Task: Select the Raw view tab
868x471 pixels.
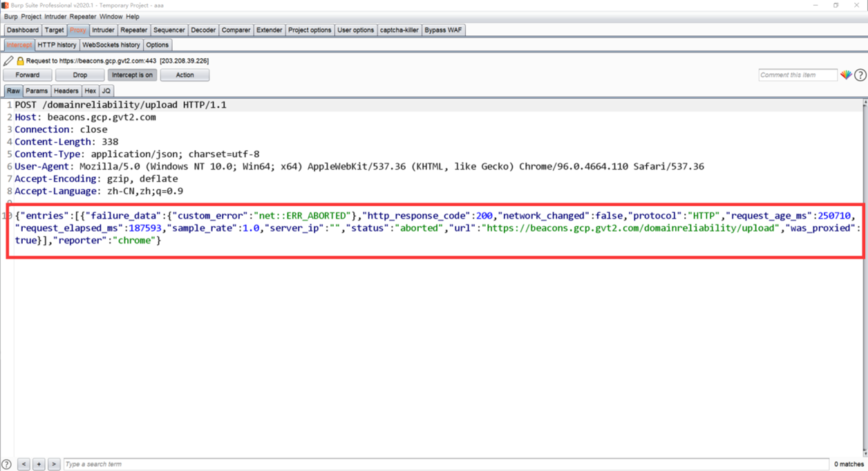Action: [x=13, y=91]
